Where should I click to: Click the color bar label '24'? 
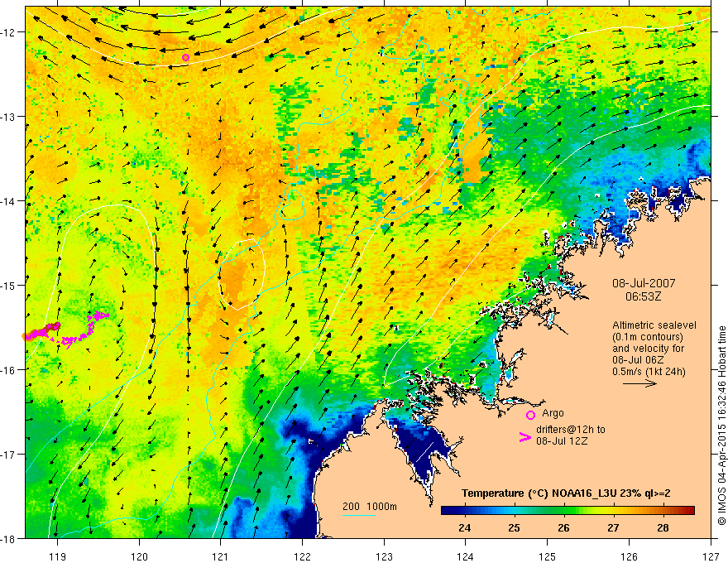(x=465, y=527)
